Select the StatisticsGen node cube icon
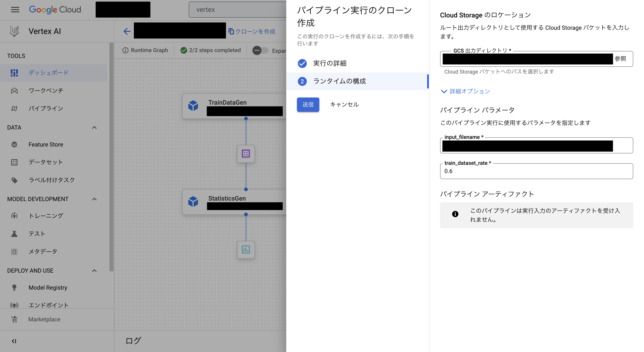Viewport: 644px width, 352px height. pyautogui.click(x=193, y=201)
